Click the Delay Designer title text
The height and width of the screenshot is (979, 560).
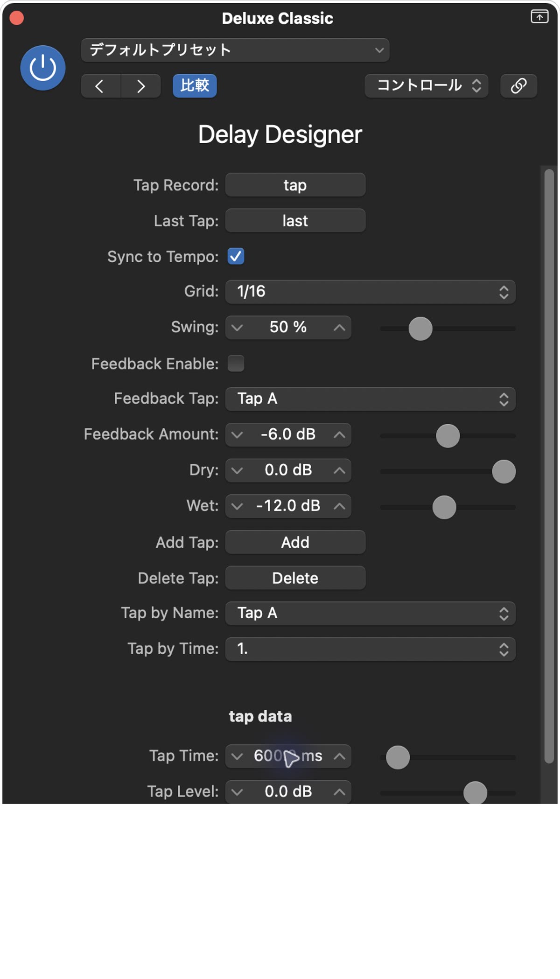pyautogui.click(x=280, y=135)
